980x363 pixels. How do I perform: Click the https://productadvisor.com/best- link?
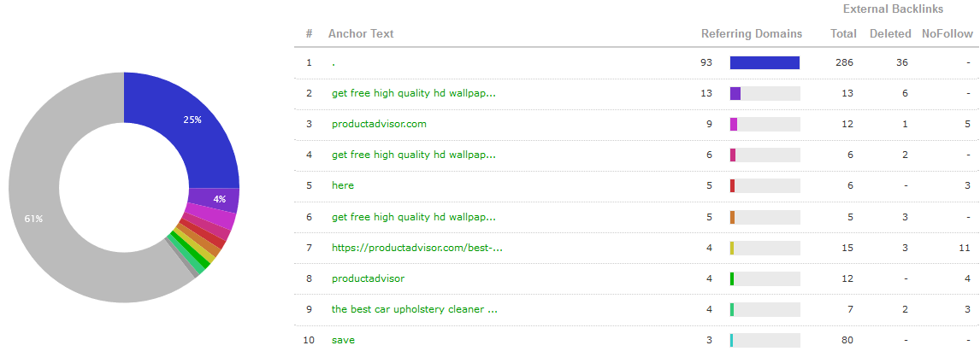click(416, 248)
